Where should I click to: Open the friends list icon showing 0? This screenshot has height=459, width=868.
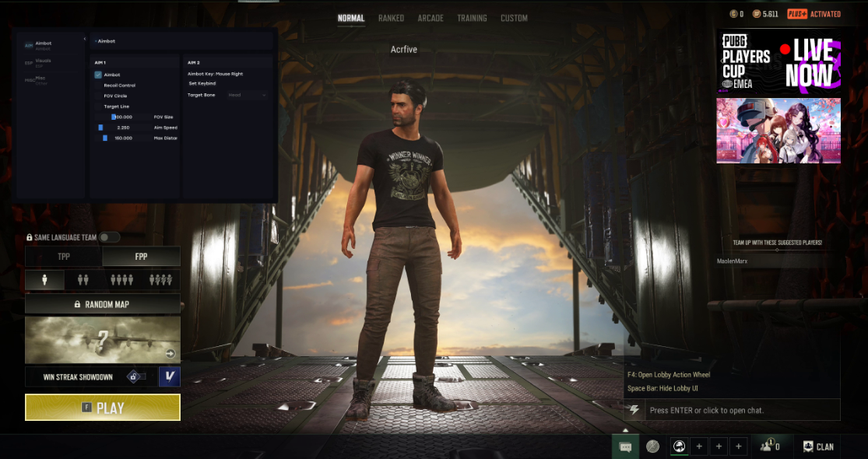pos(770,446)
